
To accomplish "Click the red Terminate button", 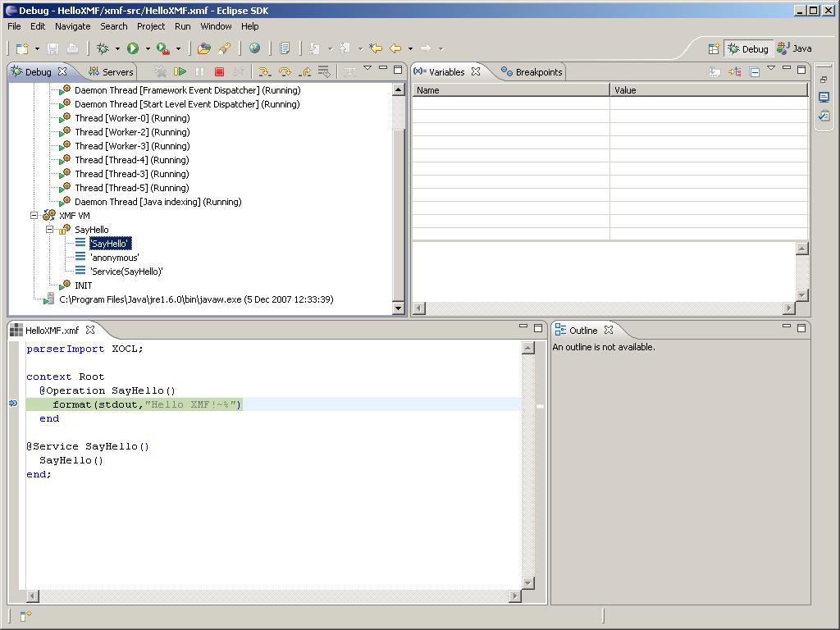I will coord(219,71).
